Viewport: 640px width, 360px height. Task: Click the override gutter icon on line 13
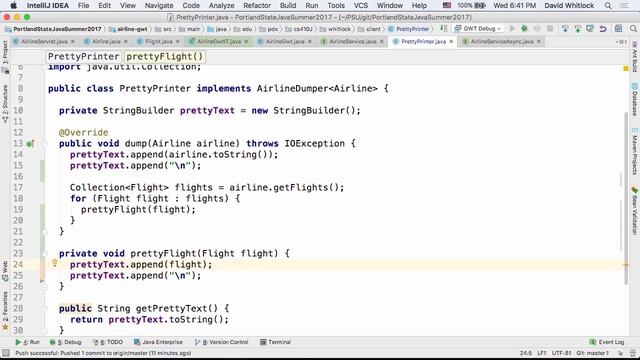30,144
